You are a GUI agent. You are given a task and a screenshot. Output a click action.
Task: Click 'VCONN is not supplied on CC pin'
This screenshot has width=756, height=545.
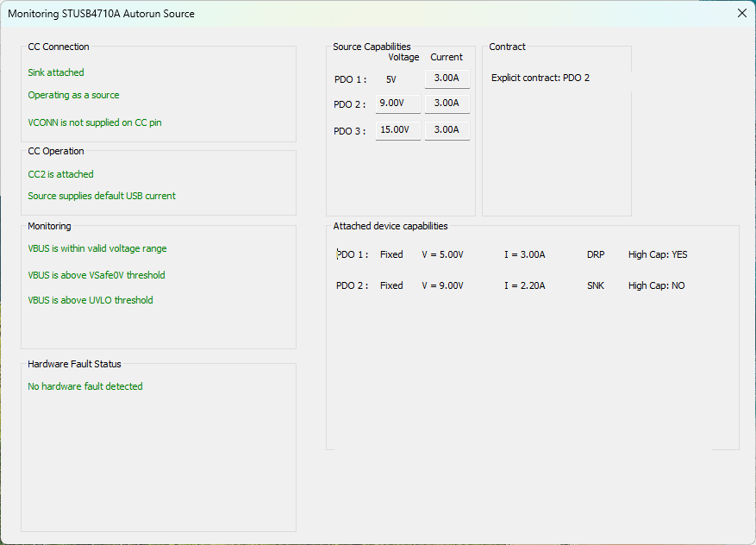point(95,122)
